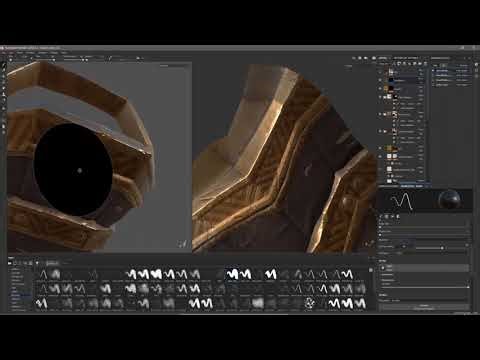Screen dimensions: 480x360
Task: Expand the third folder in the layer stack
Action: (384, 131)
